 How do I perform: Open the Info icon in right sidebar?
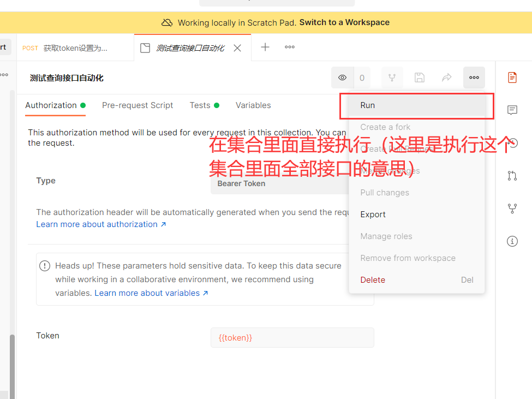coord(512,241)
